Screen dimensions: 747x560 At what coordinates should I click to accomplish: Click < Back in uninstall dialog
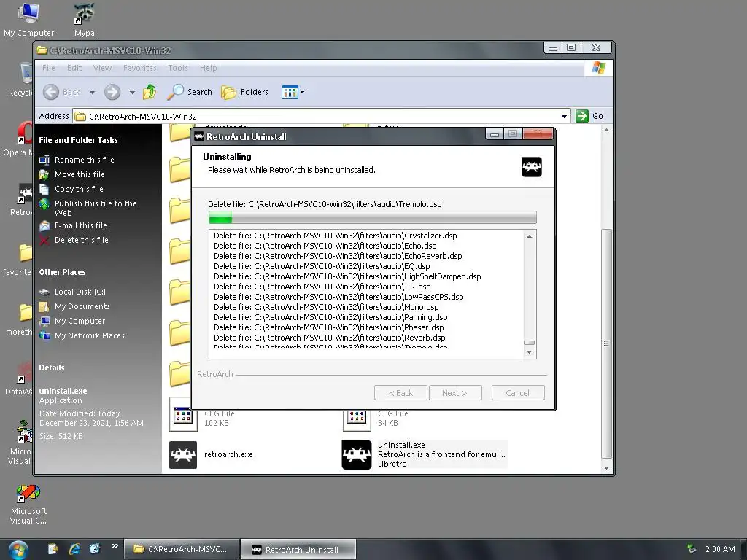pyautogui.click(x=400, y=393)
